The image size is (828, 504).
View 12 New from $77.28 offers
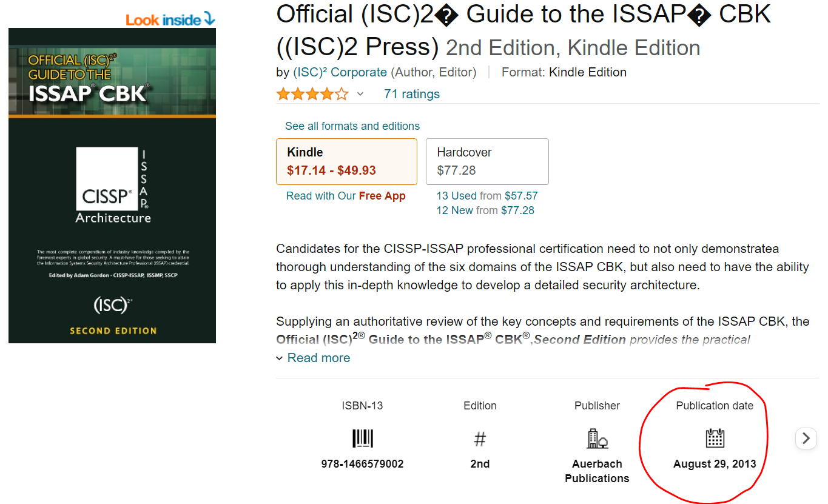[x=485, y=210]
